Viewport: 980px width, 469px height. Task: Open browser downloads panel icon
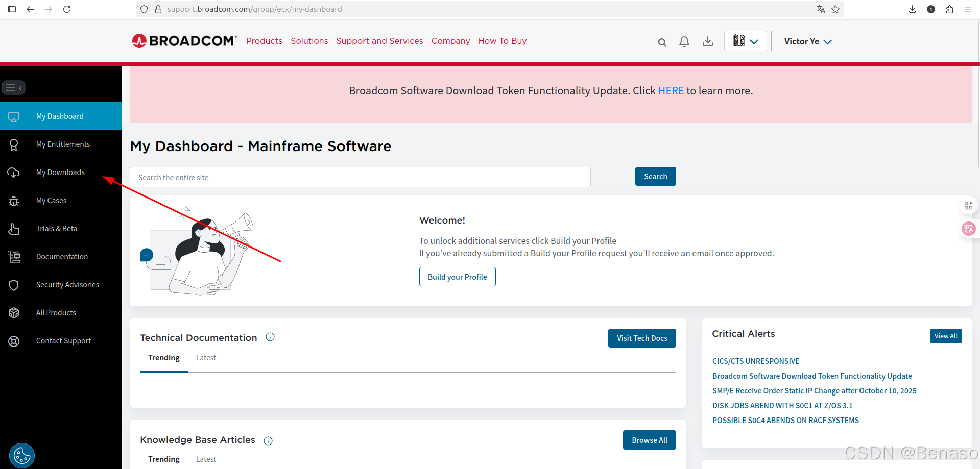tap(913, 9)
